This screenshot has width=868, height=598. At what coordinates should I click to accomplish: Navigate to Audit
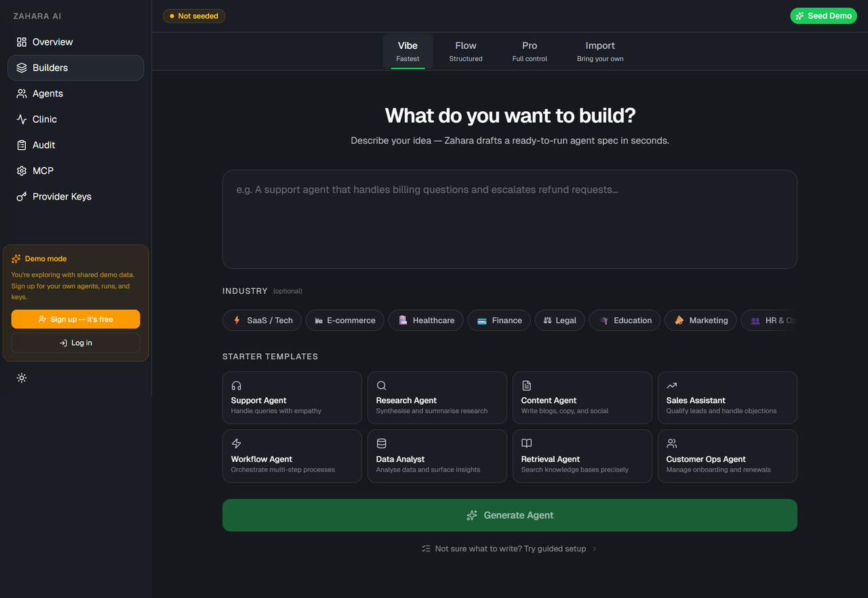click(x=75, y=145)
